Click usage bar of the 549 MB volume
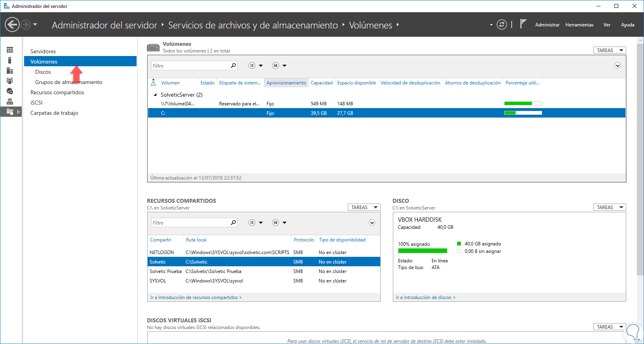The height and width of the screenshot is (344, 644). (x=523, y=103)
